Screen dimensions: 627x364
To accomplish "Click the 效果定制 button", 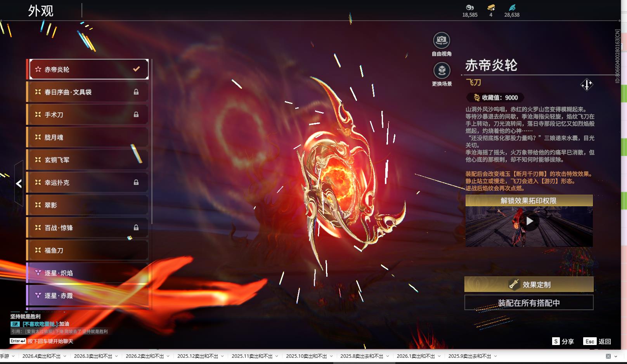I will click(528, 285).
